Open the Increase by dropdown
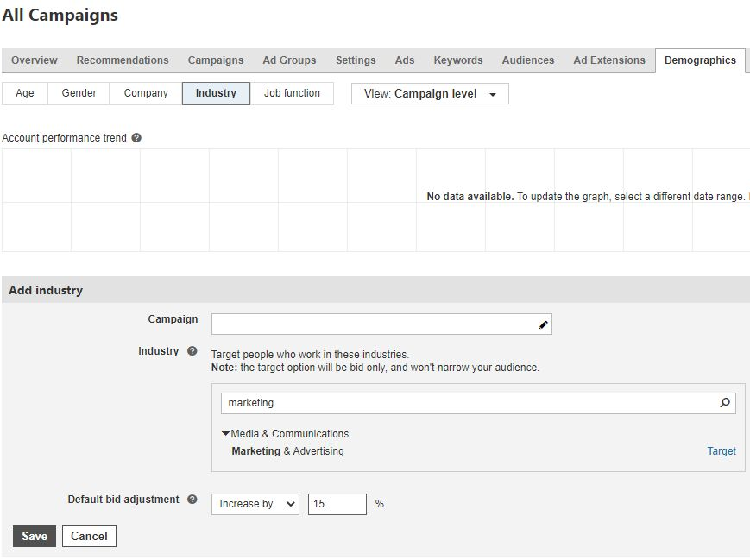The image size is (750, 560). [255, 504]
